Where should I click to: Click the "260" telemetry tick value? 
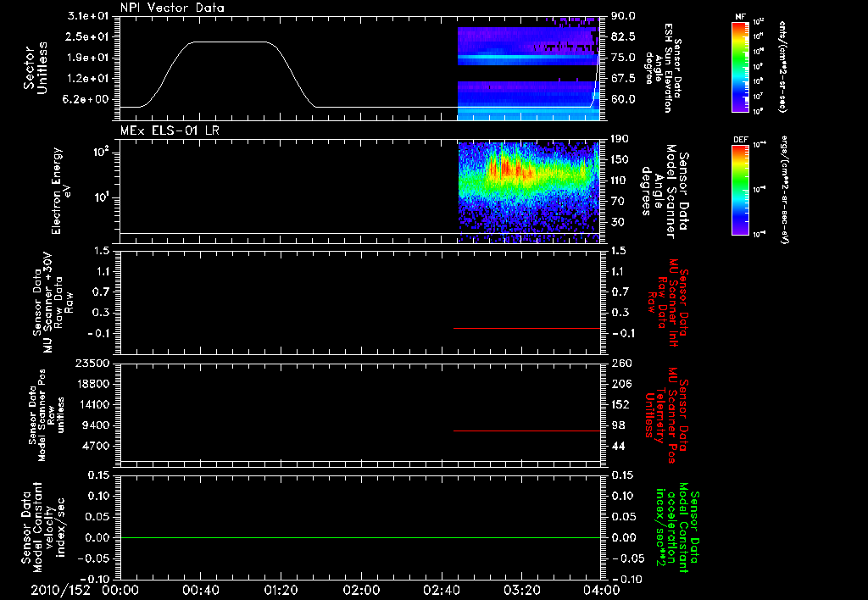tap(620, 363)
